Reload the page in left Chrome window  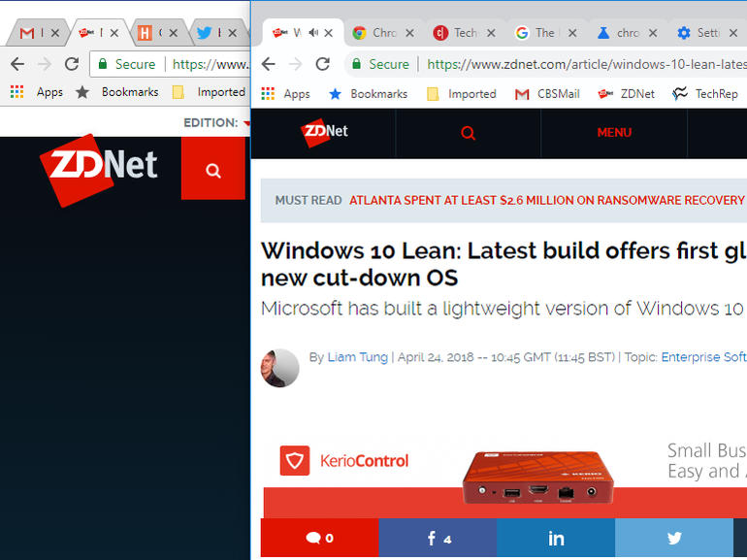[x=72, y=64]
